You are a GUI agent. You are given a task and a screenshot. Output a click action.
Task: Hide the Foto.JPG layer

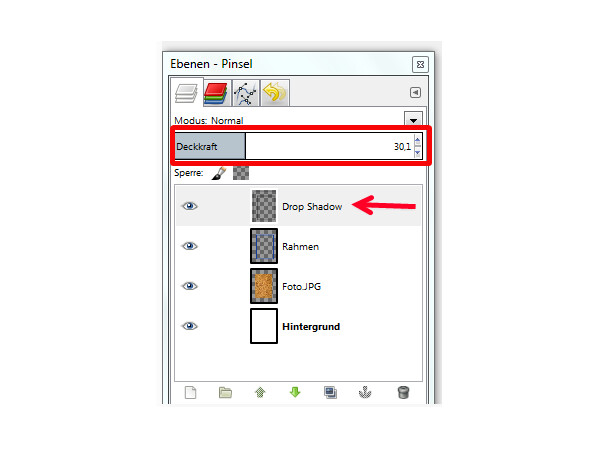coord(190,286)
